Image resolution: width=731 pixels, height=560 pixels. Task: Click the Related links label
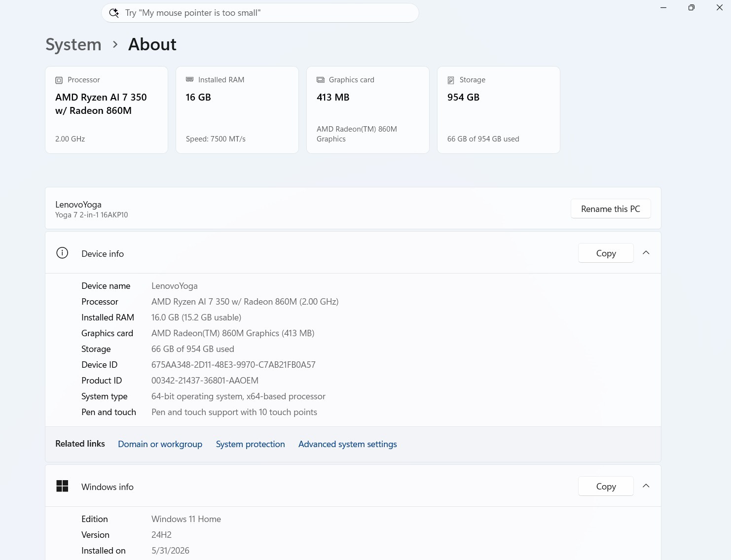[80, 444]
